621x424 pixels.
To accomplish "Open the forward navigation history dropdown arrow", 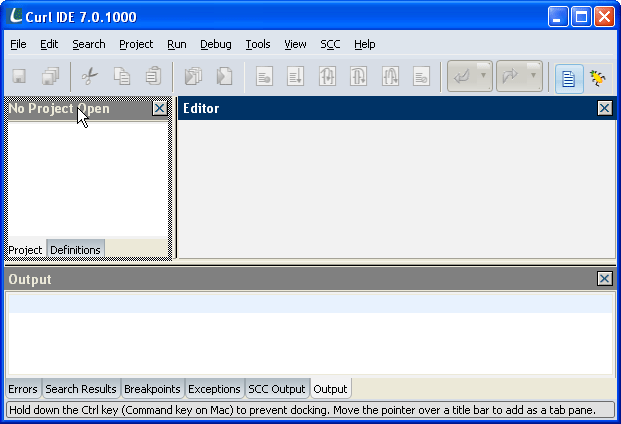I will point(534,77).
